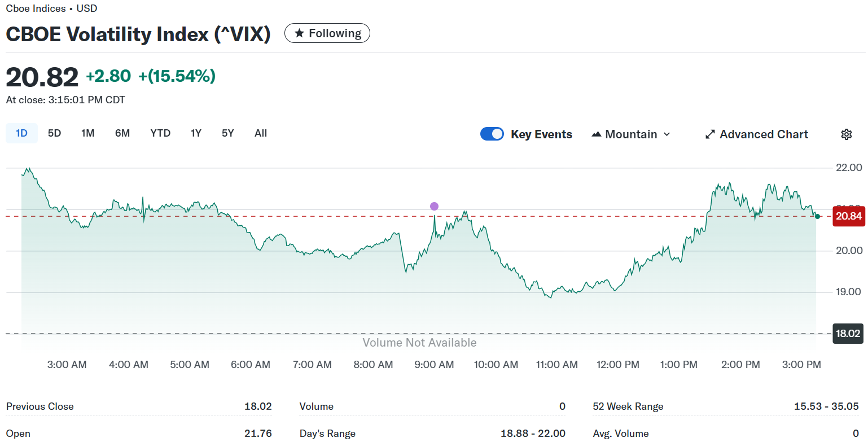Click the 3:00 PM time axis label
This screenshot has width=868, height=442.
point(801,365)
